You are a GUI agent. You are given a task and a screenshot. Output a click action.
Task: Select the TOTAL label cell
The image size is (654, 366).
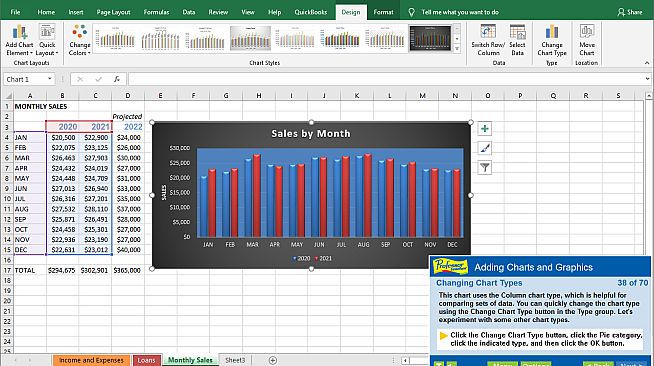point(30,270)
